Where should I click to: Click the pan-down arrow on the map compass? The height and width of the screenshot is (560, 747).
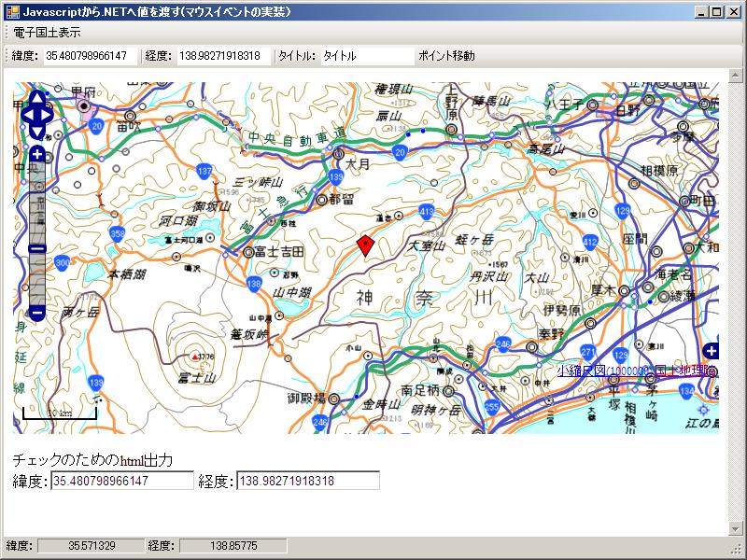pos(37,132)
